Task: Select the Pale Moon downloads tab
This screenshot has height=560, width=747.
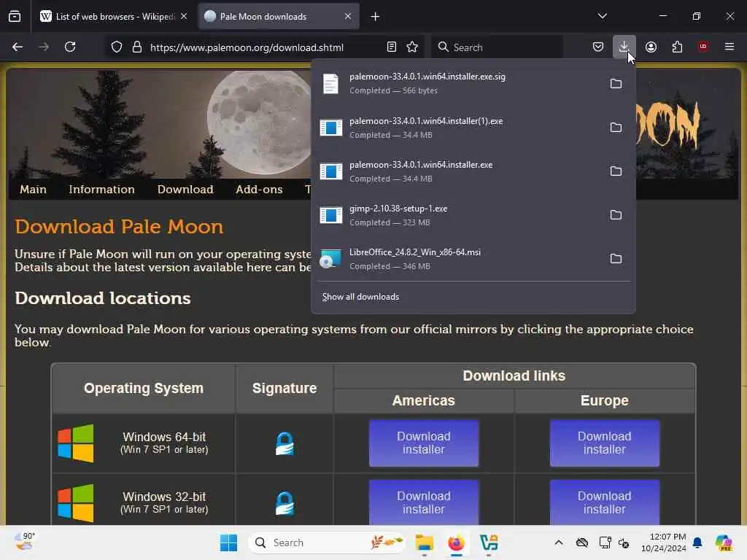Action: [279, 17]
